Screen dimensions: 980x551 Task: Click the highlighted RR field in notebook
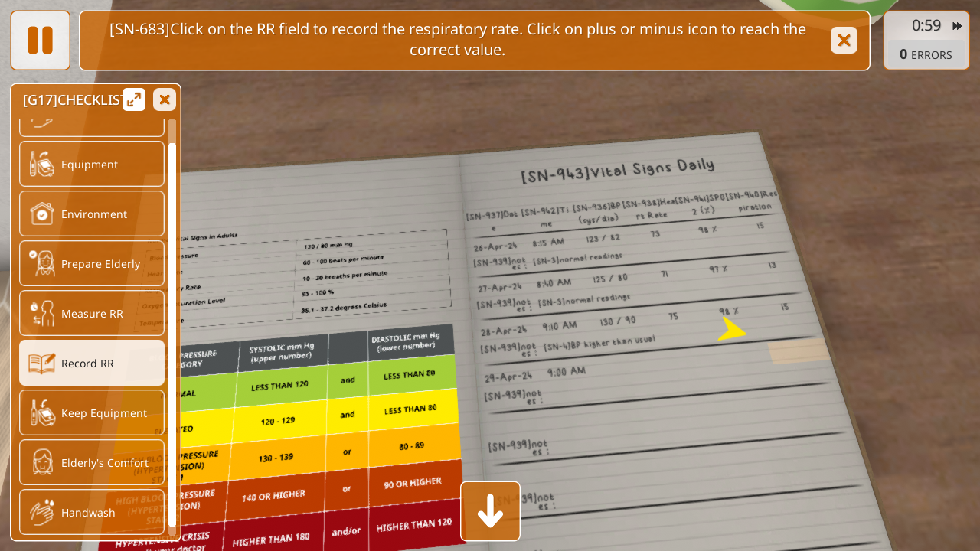(798, 351)
